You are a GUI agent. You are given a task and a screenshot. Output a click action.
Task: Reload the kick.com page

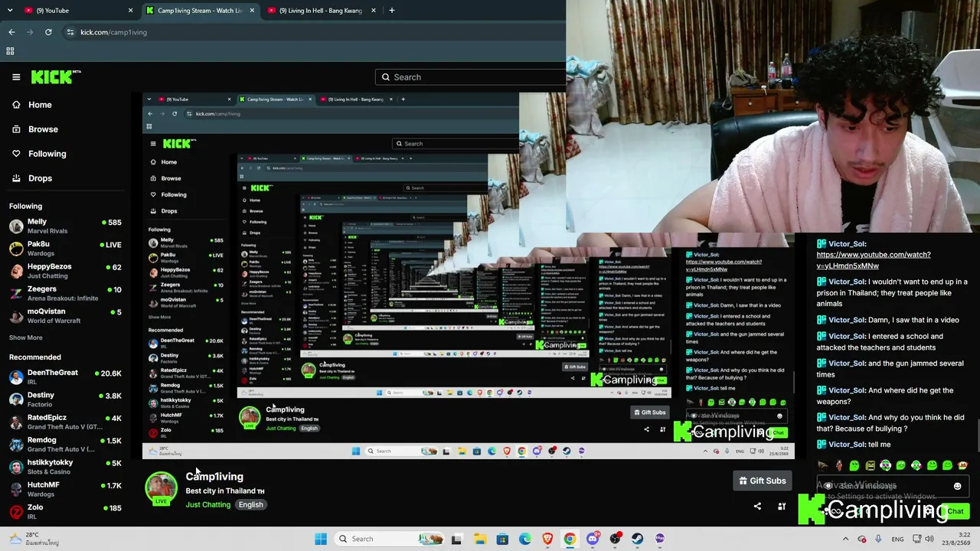pos(48,32)
